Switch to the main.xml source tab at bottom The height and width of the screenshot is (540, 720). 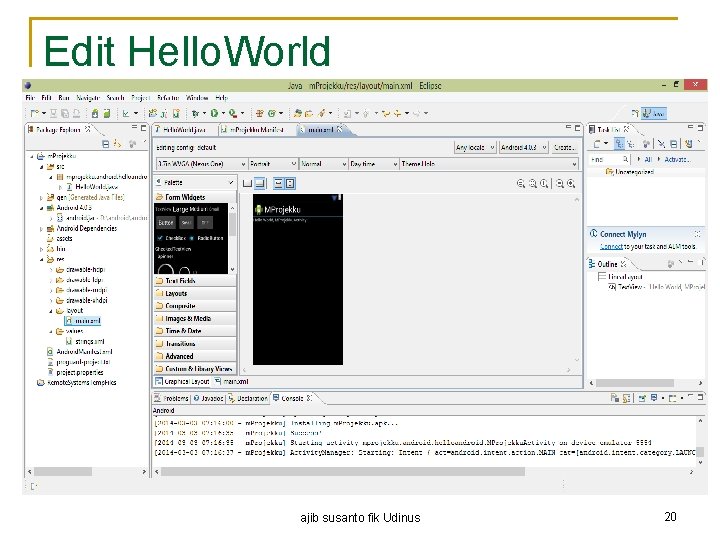231,382
